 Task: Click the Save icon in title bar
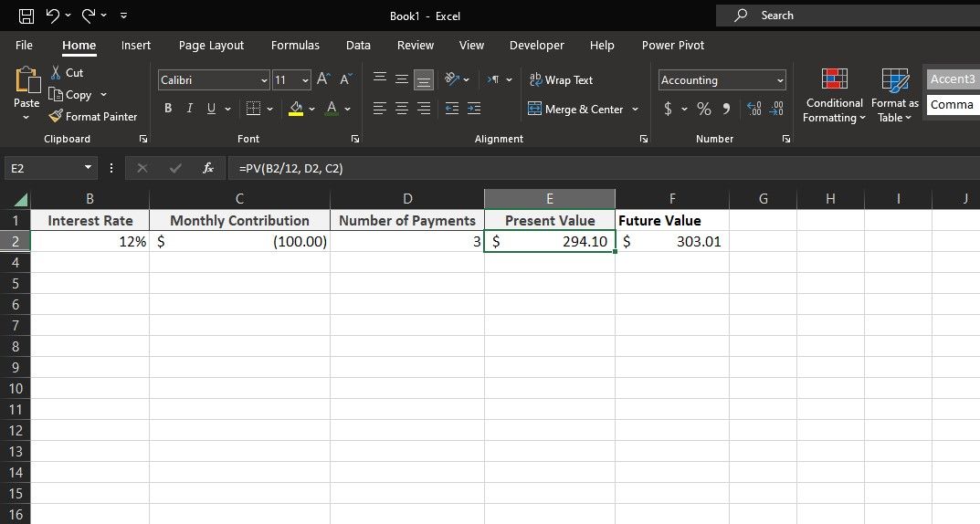click(x=26, y=16)
